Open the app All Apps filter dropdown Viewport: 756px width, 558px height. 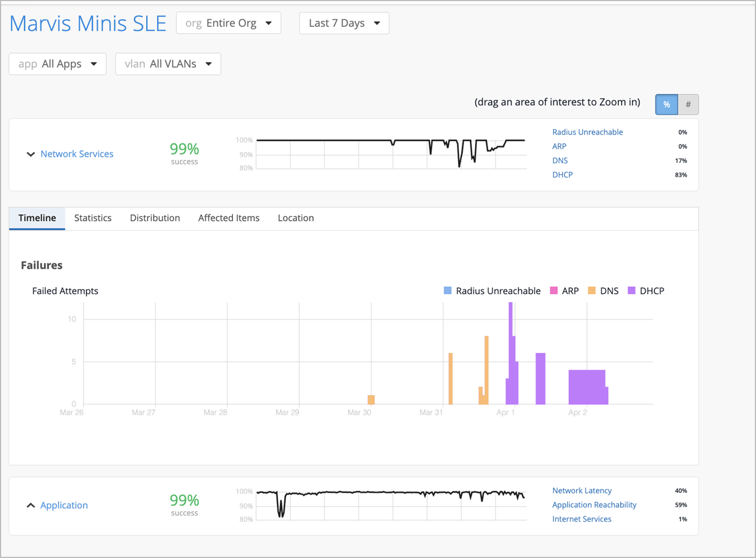click(x=58, y=64)
